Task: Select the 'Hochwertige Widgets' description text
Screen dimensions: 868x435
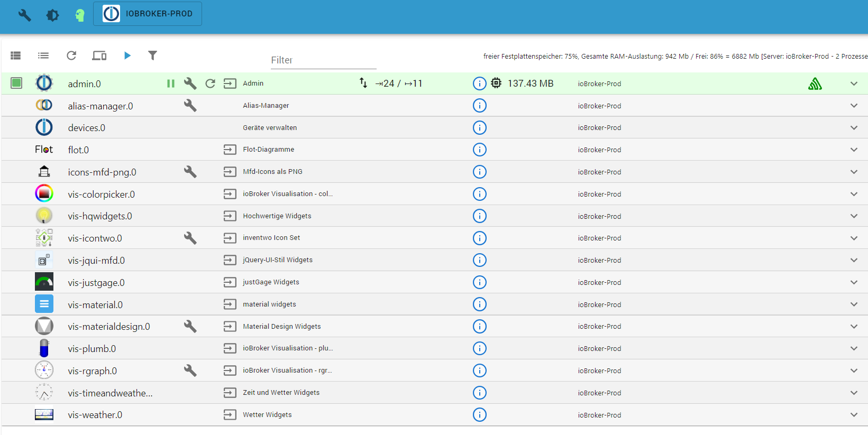Action: click(x=277, y=216)
